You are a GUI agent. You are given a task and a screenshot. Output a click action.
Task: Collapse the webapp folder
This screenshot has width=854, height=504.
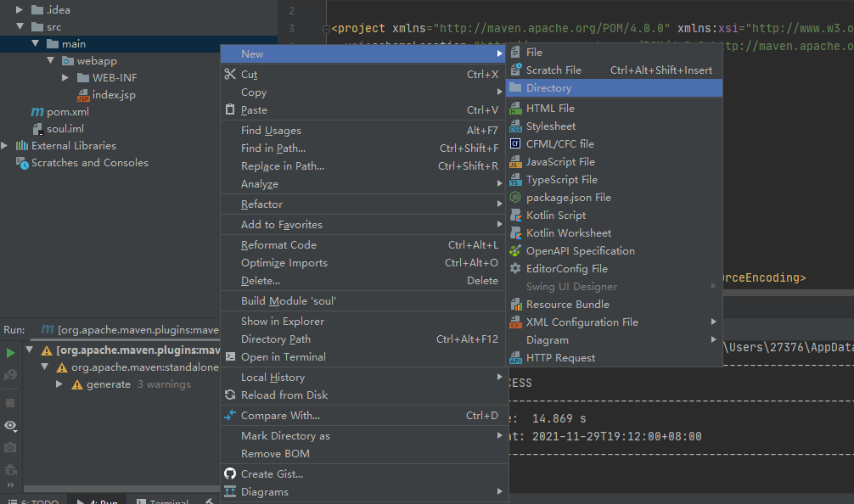tap(51, 60)
